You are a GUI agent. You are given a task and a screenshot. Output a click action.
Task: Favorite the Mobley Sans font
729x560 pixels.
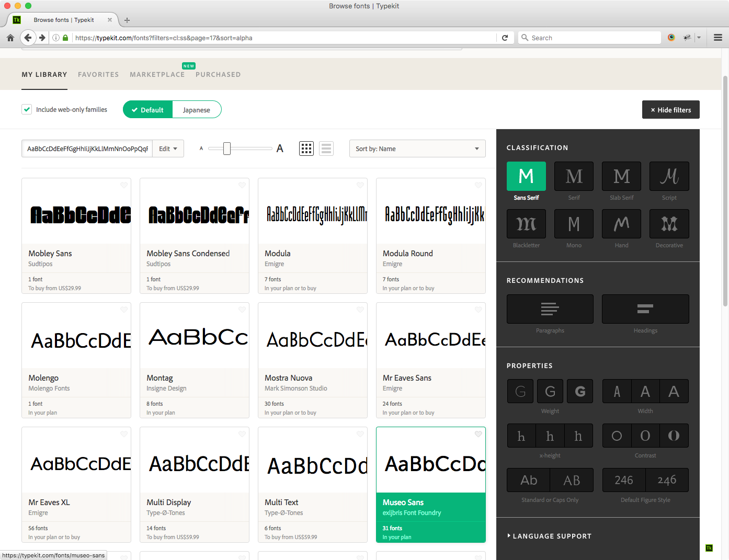[124, 185]
